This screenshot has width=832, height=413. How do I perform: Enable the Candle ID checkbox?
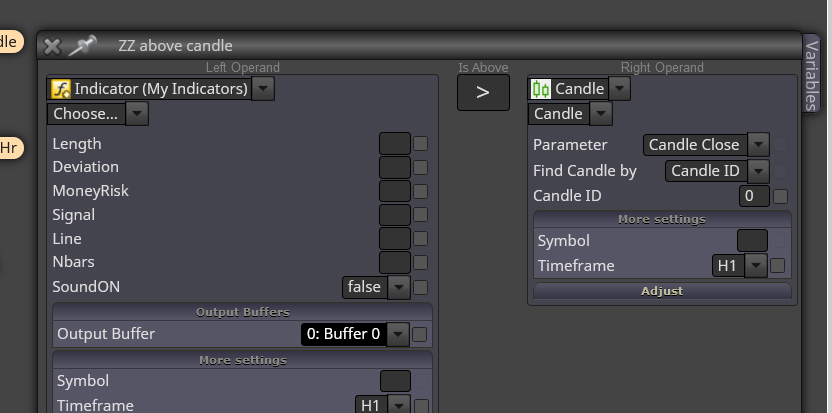(780, 196)
